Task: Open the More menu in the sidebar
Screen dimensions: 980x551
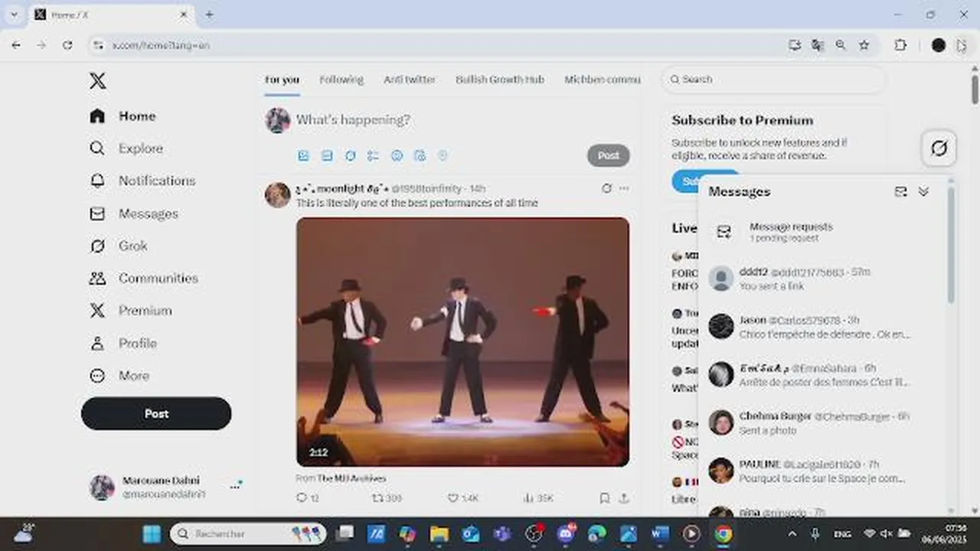Action: [x=119, y=376]
